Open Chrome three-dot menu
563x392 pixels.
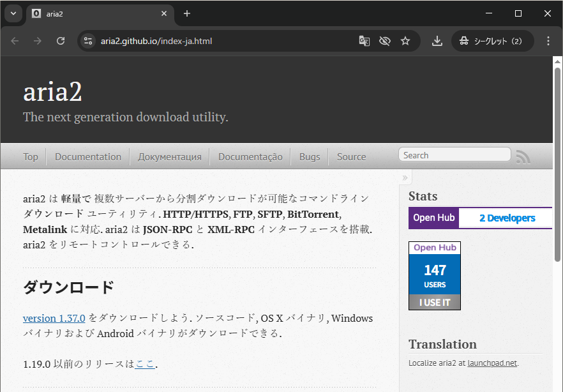pos(548,41)
